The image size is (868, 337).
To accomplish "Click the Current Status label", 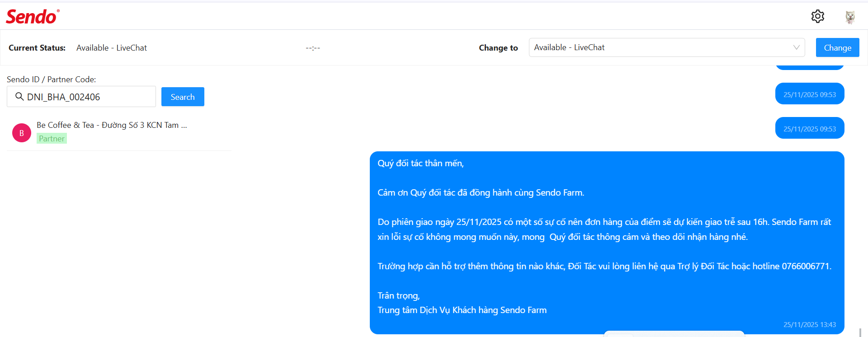I will coord(37,48).
